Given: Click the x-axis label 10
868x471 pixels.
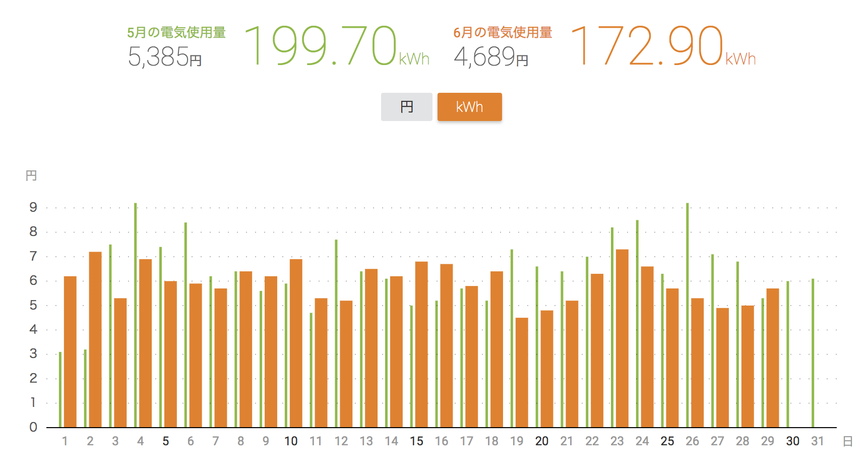Looking at the screenshot, I should tap(291, 441).
